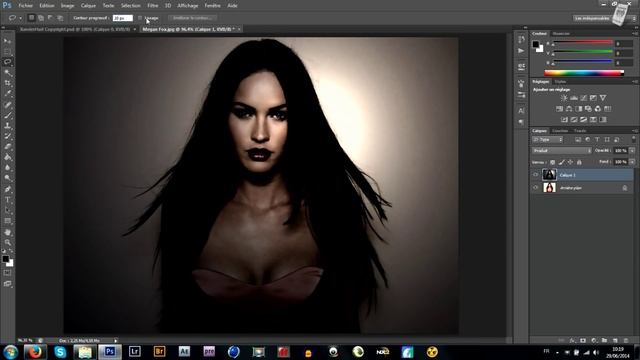Open Lightroom from the taskbar

tap(134, 351)
